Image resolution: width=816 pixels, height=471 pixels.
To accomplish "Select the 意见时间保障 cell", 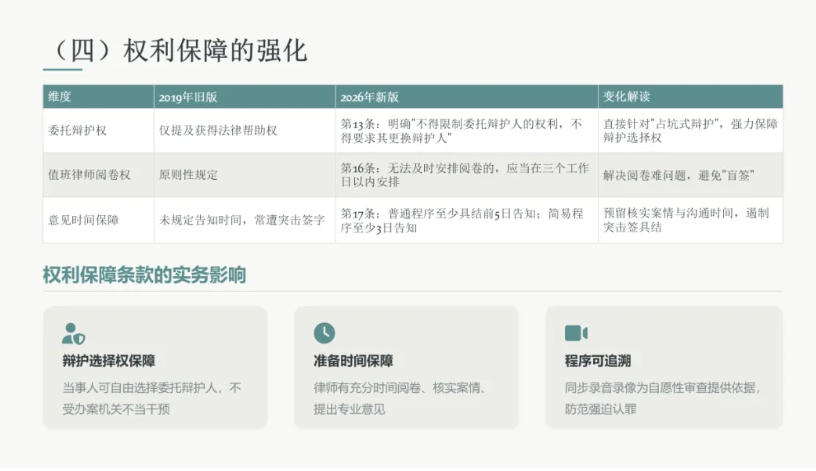I will pyautogui.click(x=98, y=220).
